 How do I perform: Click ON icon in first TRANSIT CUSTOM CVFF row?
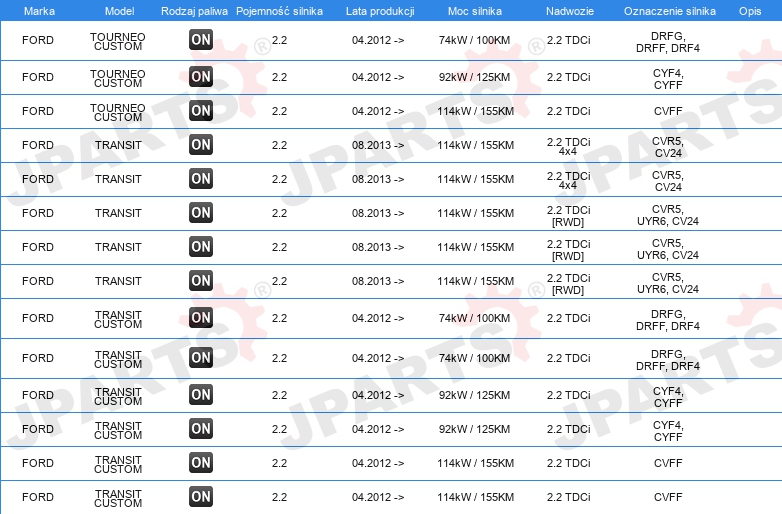[x=201, y=462]
